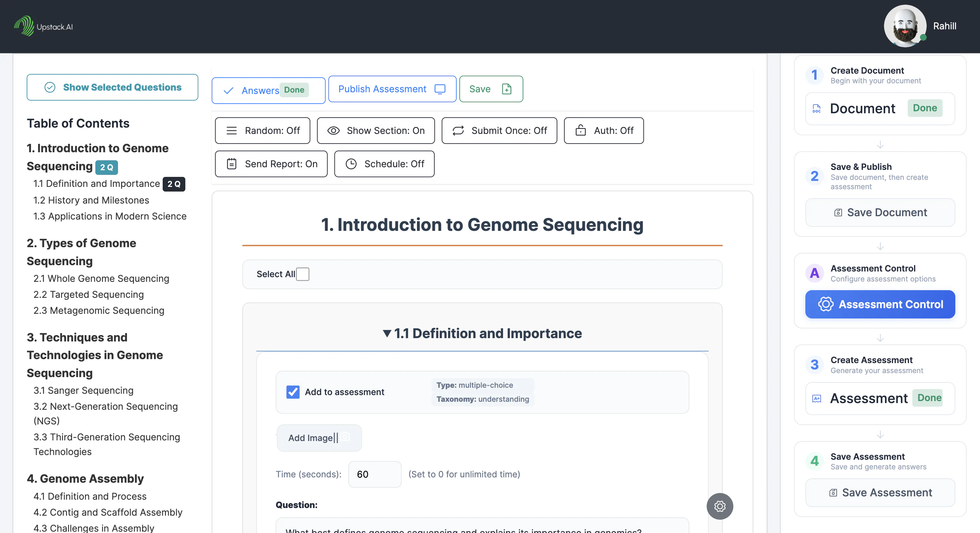
Task: Click the Save Assessment button
Action: point(880,493)
